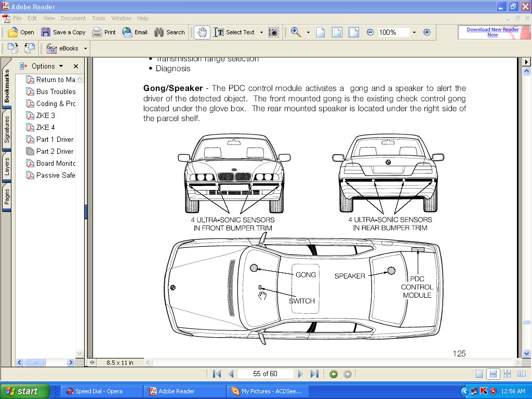This screenshot has width=532, height=399.
Task: Open the File menu
Action: (17, 18)
